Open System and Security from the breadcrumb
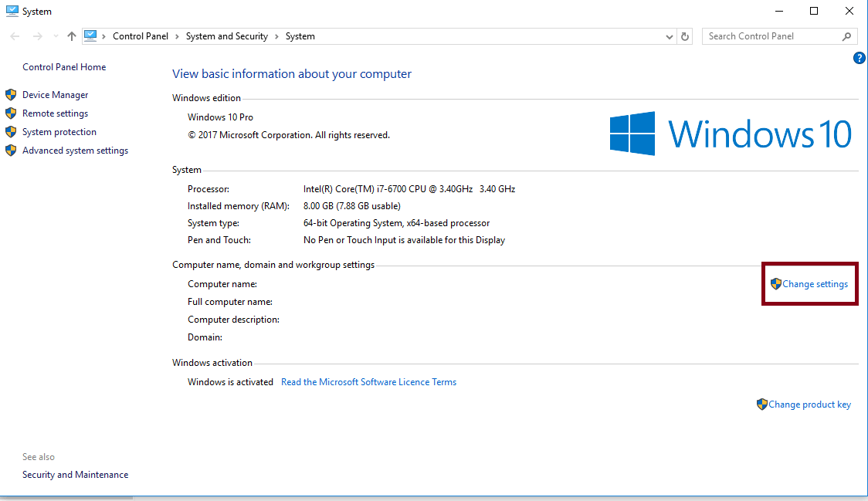This screenshot has height=501, width=868. point(227,36)
